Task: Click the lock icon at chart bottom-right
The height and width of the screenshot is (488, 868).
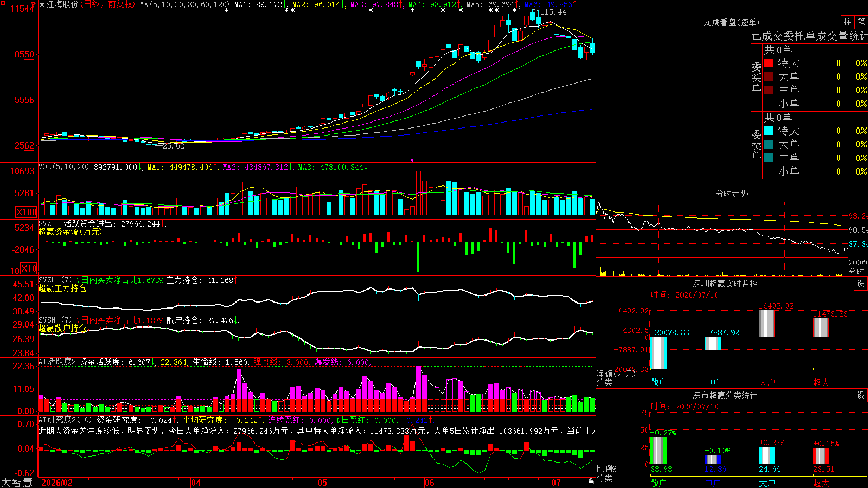Action: (x=591, y=481)
